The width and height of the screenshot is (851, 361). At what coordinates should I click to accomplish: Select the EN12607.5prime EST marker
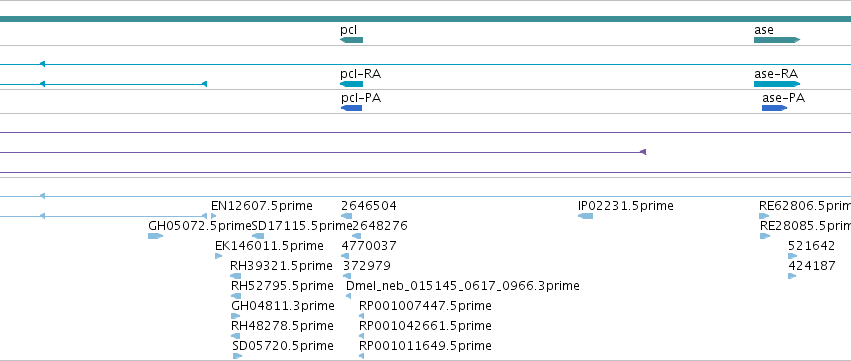(x=214, y=216)
